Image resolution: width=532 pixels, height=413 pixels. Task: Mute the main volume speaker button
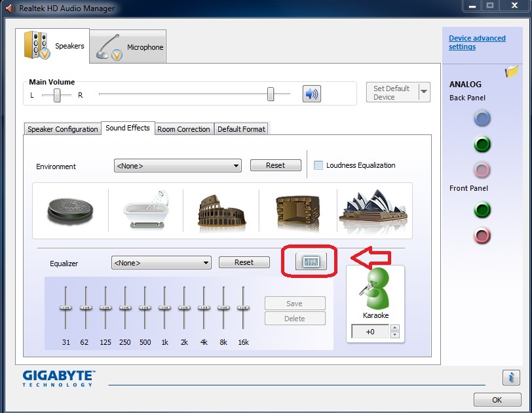(311, 94)
